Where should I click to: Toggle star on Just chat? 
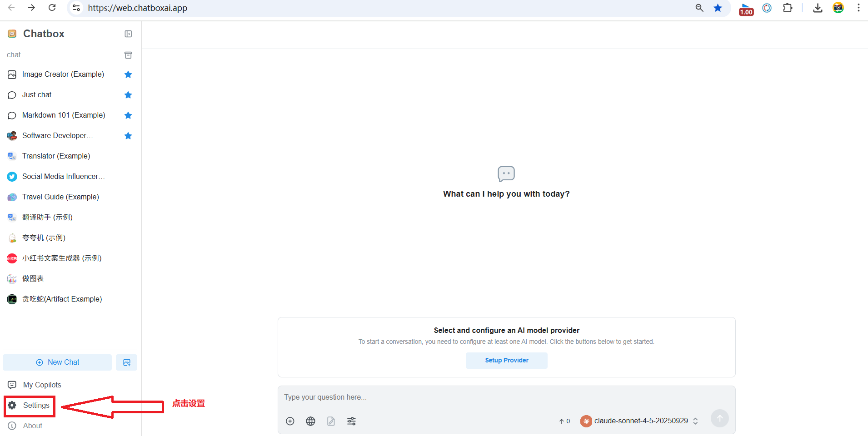tap(128, 95)
